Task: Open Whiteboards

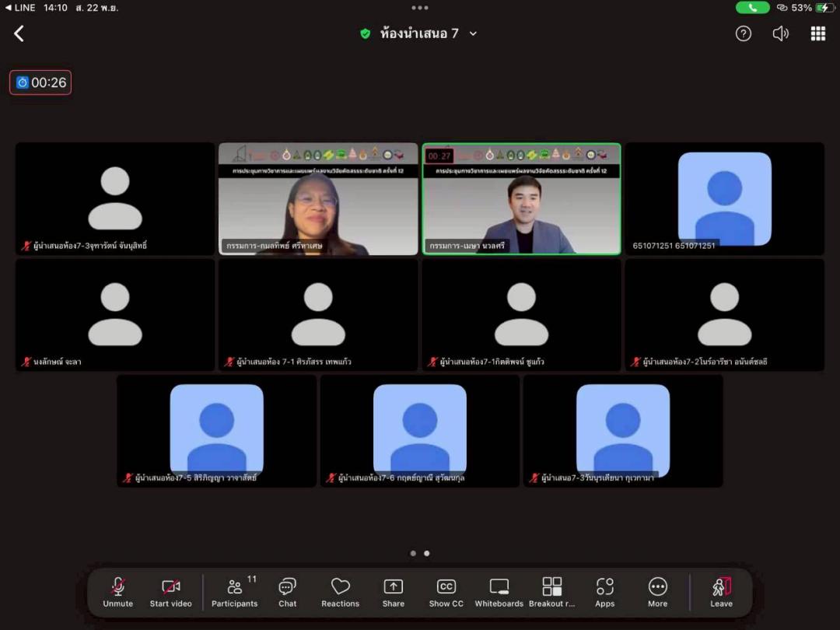Action: [499, 592]
